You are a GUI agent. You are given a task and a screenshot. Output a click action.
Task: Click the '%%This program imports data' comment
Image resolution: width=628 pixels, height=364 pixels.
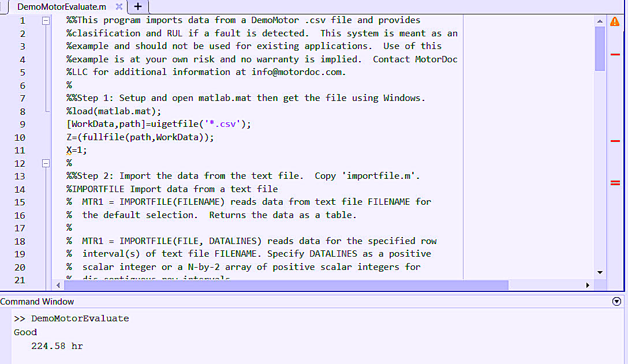pos(133,20)
